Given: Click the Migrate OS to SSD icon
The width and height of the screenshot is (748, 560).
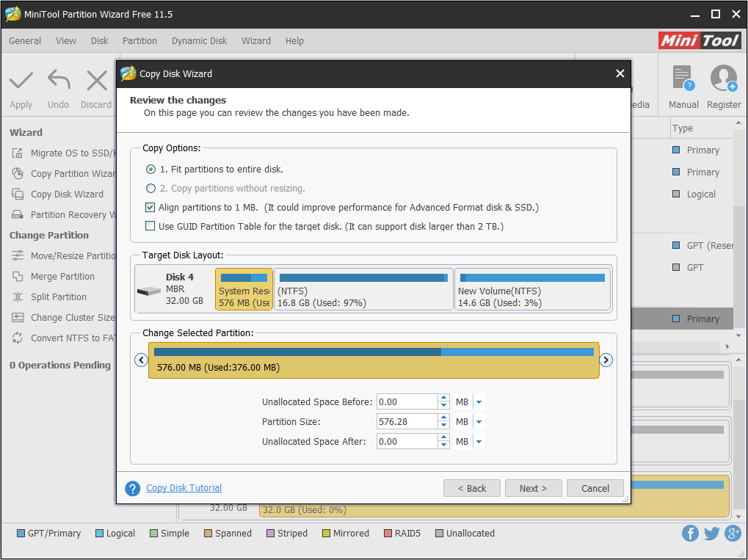Looking at the screenshot, I should (18, 153).
